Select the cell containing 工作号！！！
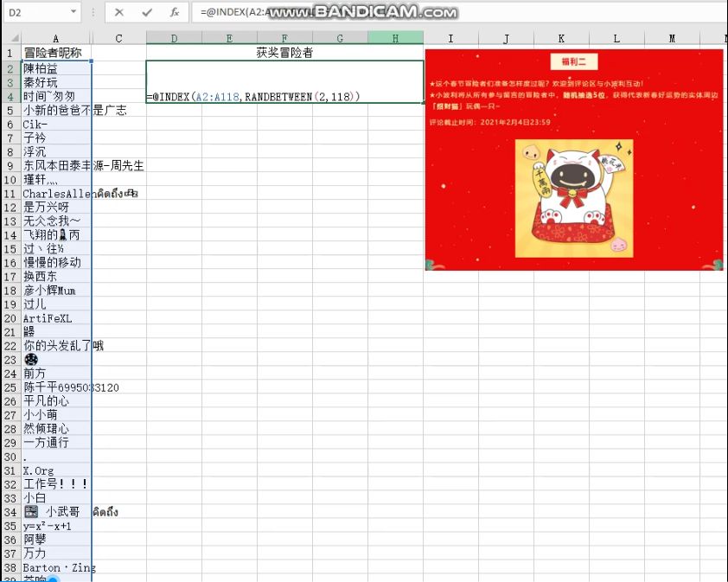Image resolution: width=728 pixels, height=582 pixels. (x=55, y=484)
